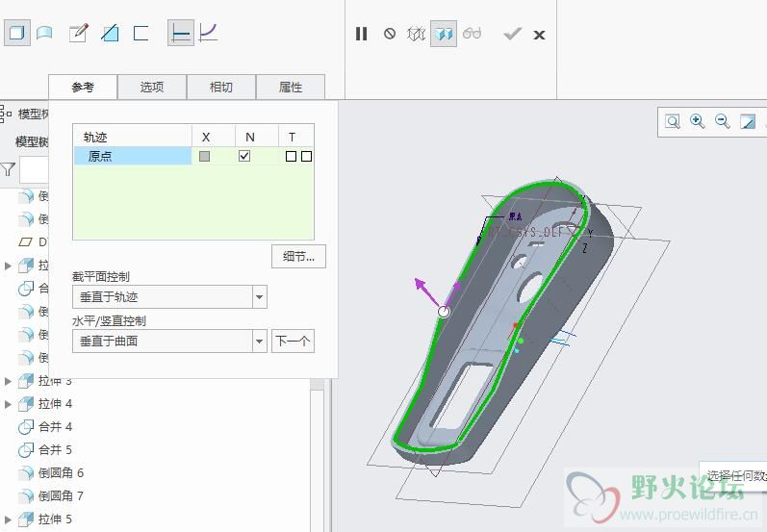Screen dimensions: 767x532
Task: Toggle the X checkbox for 原点 trajectory
Action: coord(204,156)
